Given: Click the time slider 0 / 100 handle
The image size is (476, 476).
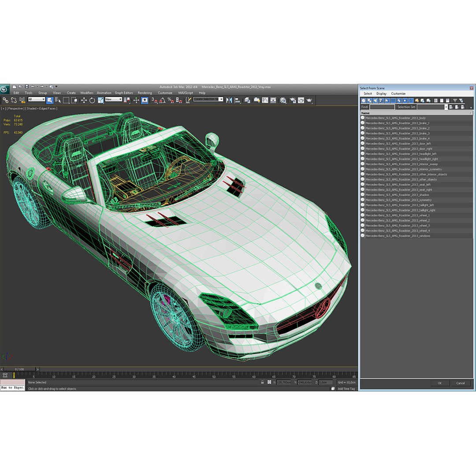Looking at the screenshot, I should [x=19, y=369].
